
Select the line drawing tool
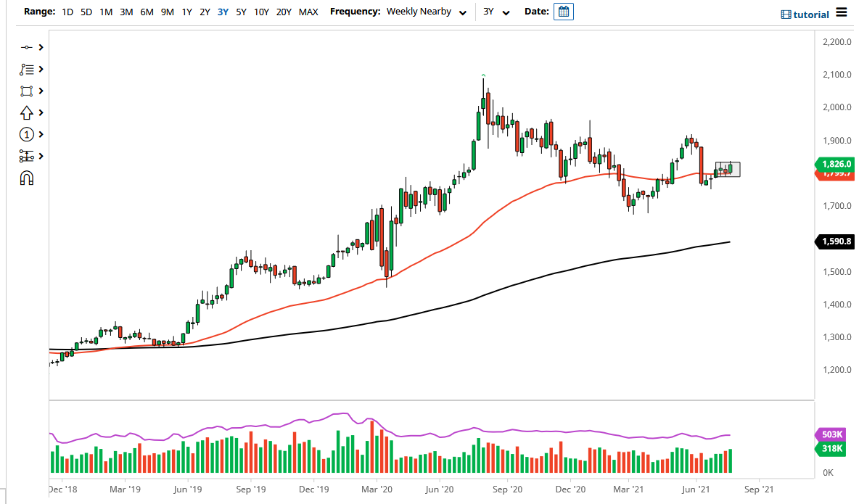pyautogui.click(x=28, y=47)
